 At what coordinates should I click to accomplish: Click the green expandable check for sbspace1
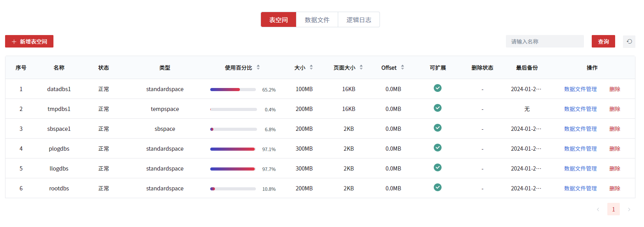(x=438, y=128)
